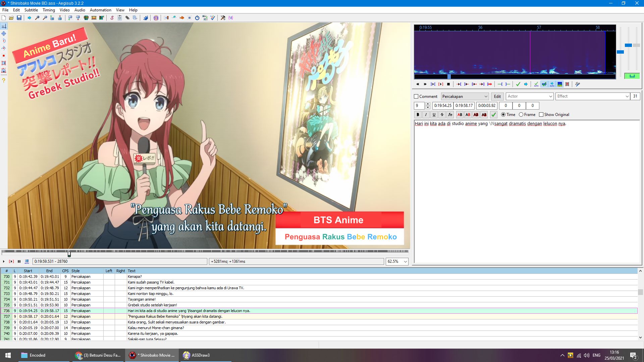The image size is (644, 362).
Task: Select the Time radio button
Action: [503, 115]
